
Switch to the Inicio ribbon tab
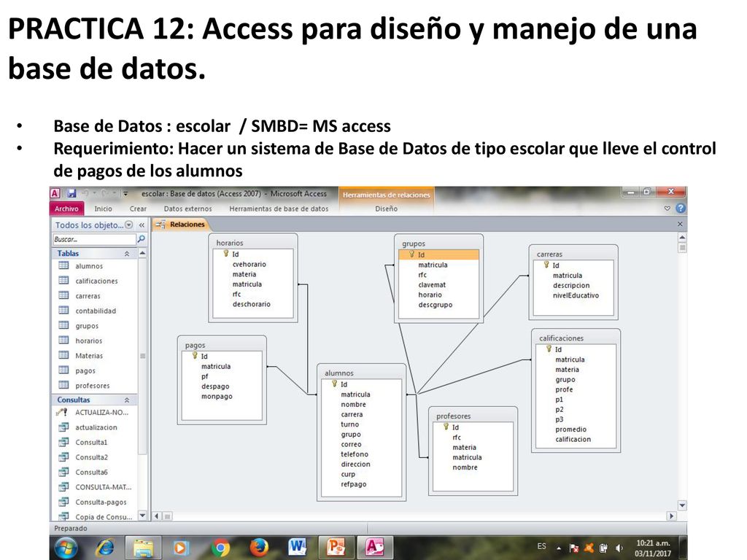(x=103, y=209)
